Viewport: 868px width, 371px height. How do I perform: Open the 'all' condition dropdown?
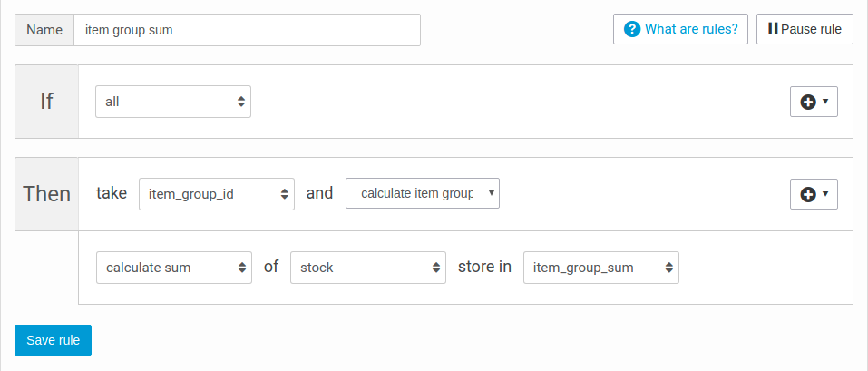pos(173,103)
